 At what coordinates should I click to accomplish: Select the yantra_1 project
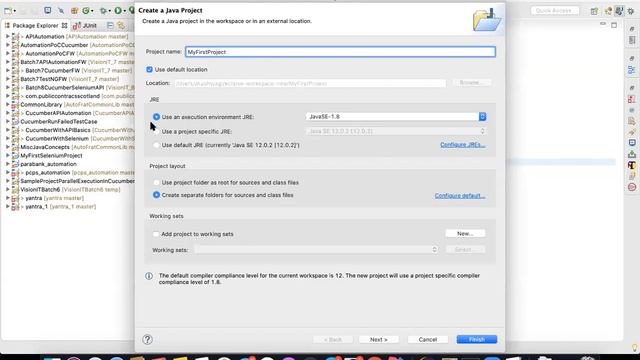(x=36, y=207)
